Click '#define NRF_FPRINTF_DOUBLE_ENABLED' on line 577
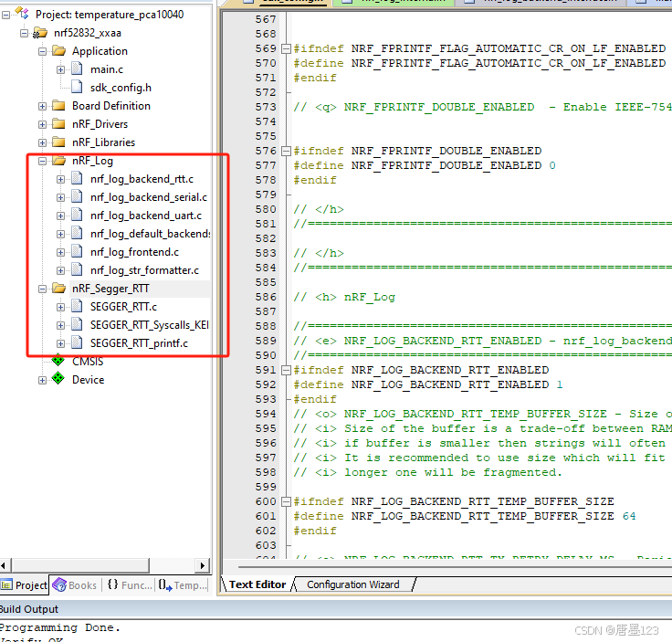Screen dimensions: 672x642 (x=417, y=166)
